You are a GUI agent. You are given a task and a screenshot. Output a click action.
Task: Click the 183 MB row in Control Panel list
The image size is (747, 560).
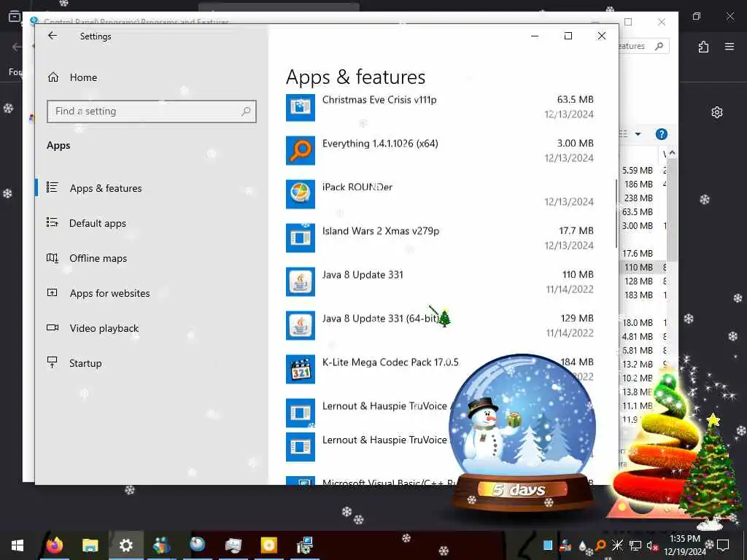[638, 295]
